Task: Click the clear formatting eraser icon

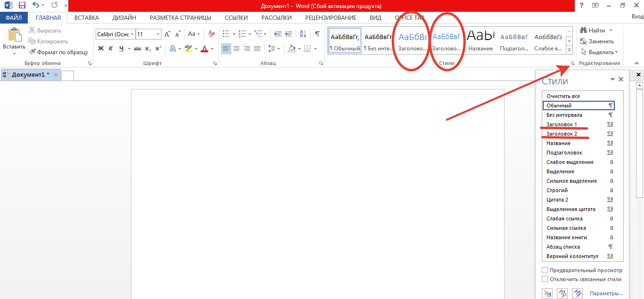Action: click(x=212, y=34)
